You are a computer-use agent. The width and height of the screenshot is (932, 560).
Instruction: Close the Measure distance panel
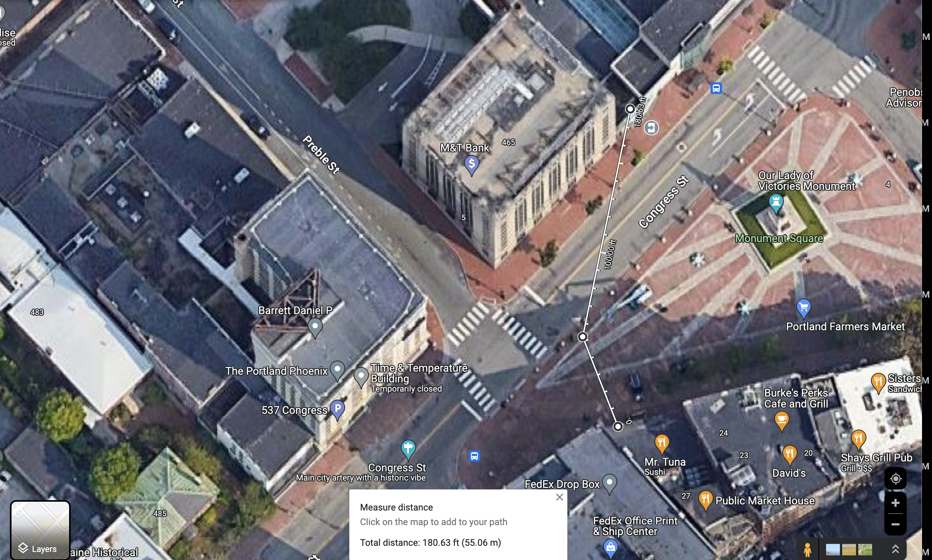pos(559,497)
